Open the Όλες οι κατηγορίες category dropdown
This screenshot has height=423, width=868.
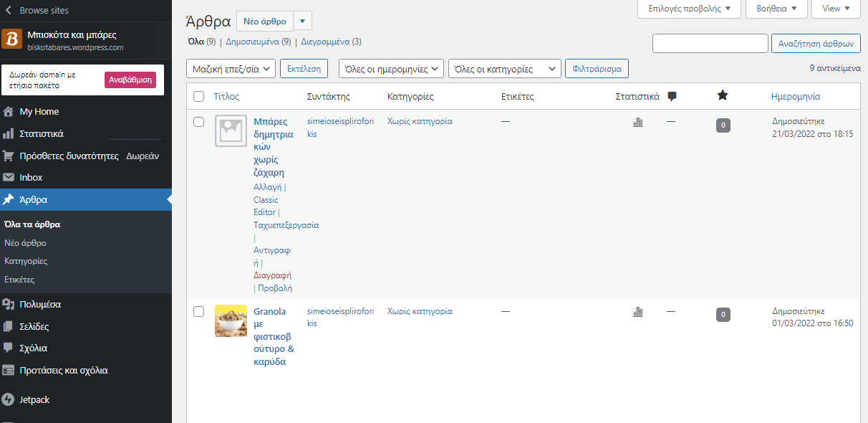(504, 69)
